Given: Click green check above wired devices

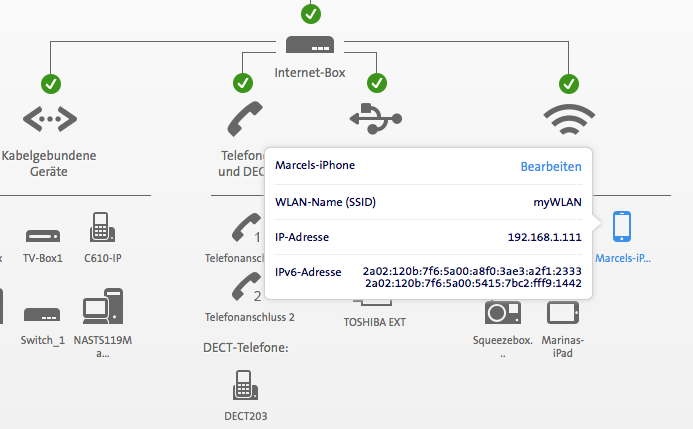Looking at the screenshot, I should pos(49,83).
